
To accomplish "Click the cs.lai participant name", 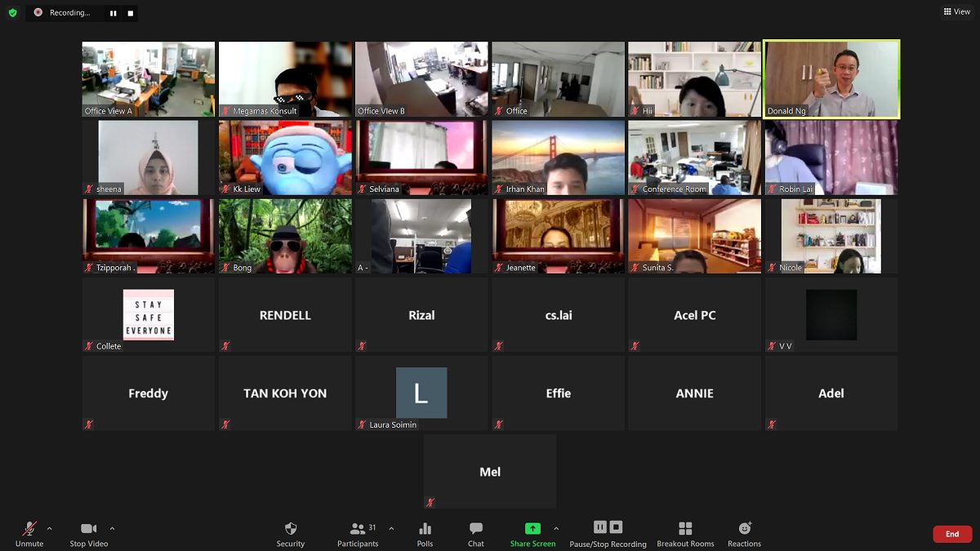I will [559, 315].
